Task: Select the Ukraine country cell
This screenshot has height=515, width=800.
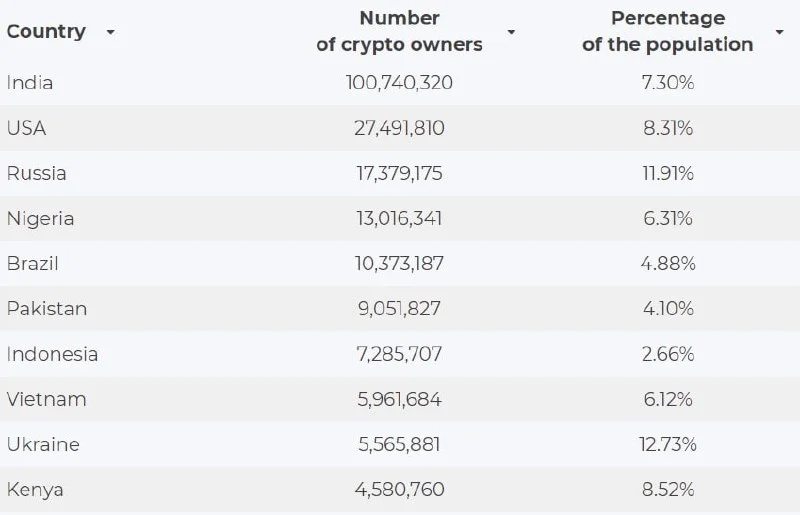Action: click(x=43, y=444)
